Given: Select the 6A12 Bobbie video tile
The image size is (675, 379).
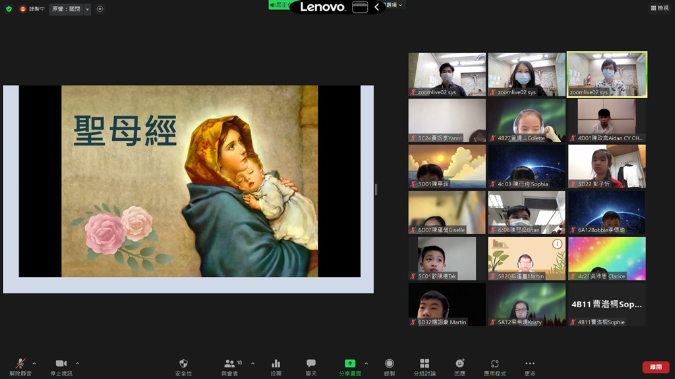Looking at the screenshot, I should point(607,212).
